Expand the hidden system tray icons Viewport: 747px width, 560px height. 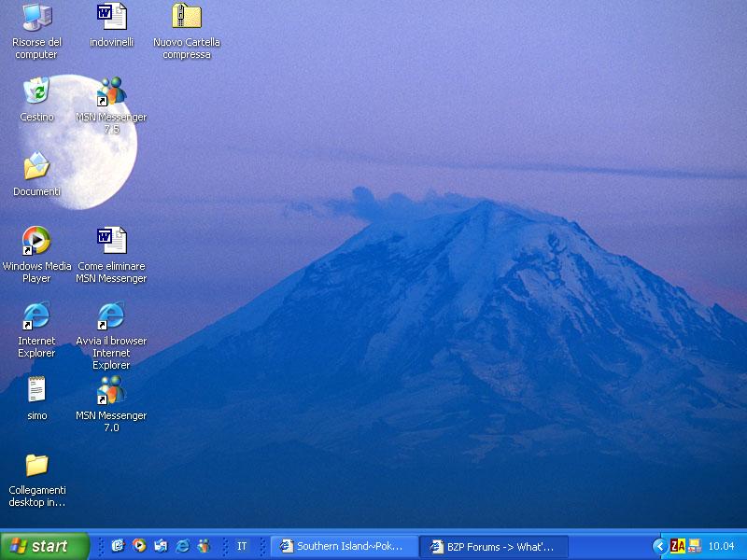pyautogui.click(x=659, y=546)
